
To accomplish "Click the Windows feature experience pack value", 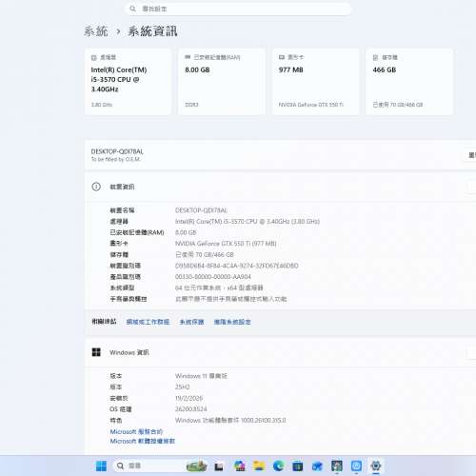I will (230, 420).
